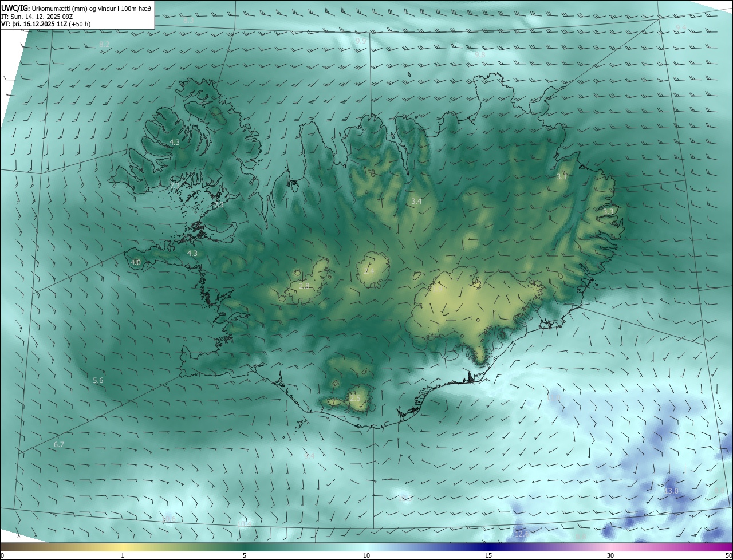Pick the magenta end of the colour scale
Viewport: 733px width, 560px height.
tap(723, 547)
